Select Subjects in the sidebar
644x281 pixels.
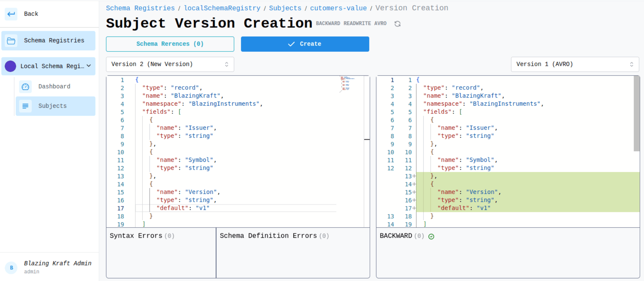[x=52, y=106]
